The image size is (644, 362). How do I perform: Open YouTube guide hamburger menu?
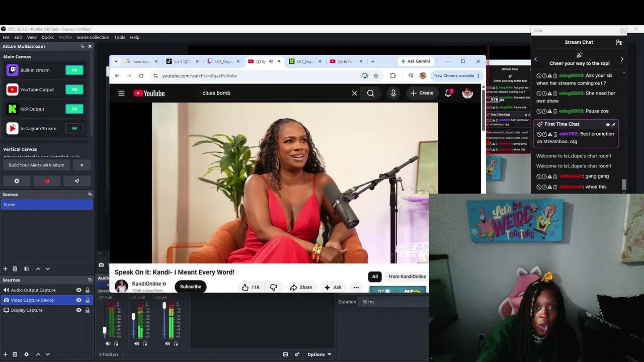(x=121, y=93)
